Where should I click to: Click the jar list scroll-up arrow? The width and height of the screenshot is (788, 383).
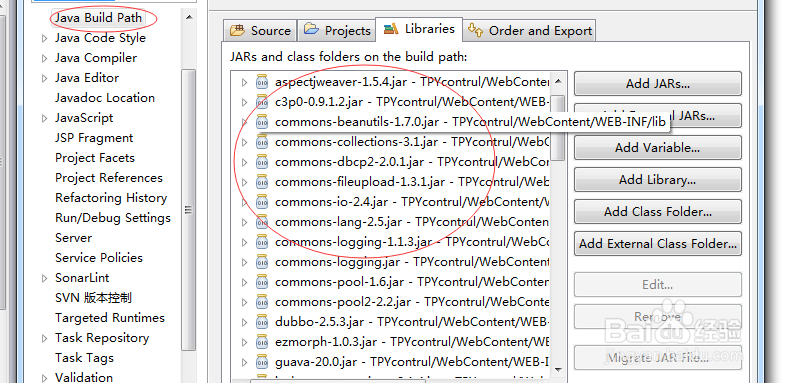pyautogui.click(x=558, y=81)
